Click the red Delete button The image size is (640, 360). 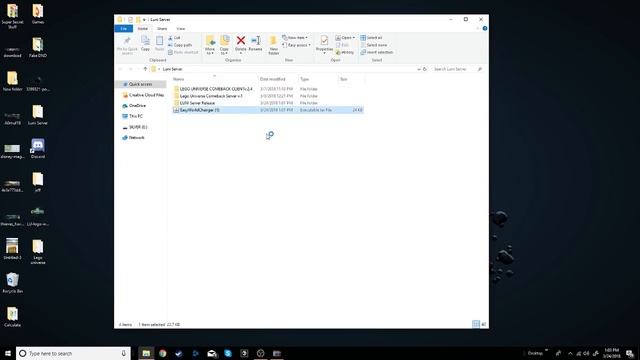pos(241,44)
